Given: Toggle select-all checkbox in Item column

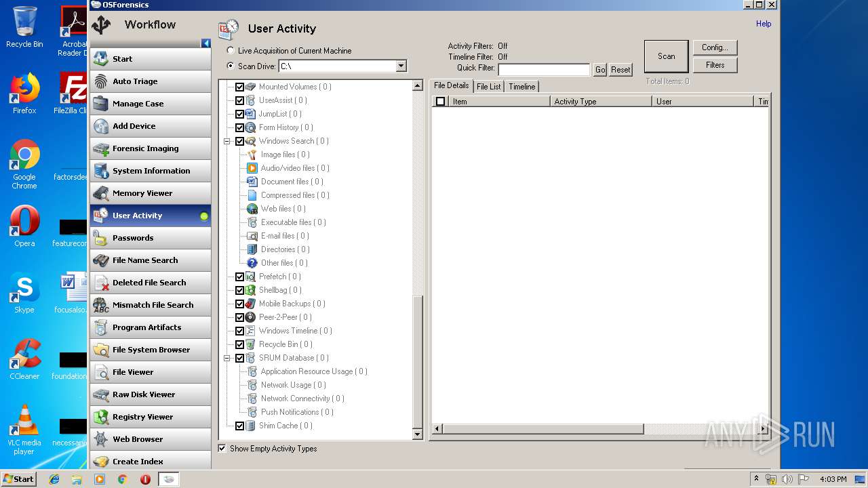Looking at the screenshot, I should pyautogui.click(x=440, y=102).
